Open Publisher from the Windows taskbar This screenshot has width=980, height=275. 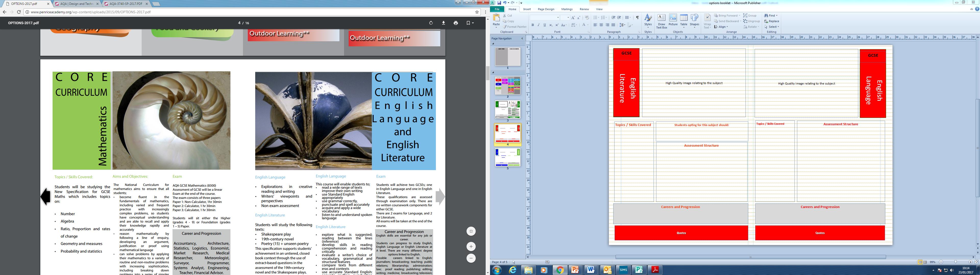[x=639, y=270]
